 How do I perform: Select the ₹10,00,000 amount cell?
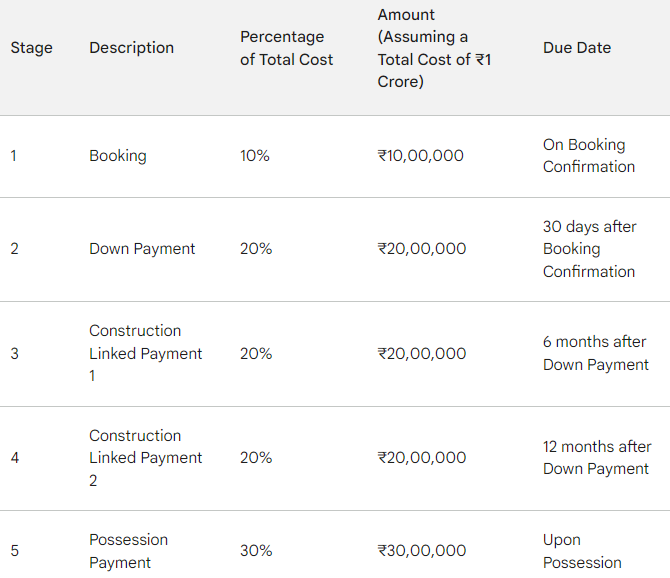(420, 156)
